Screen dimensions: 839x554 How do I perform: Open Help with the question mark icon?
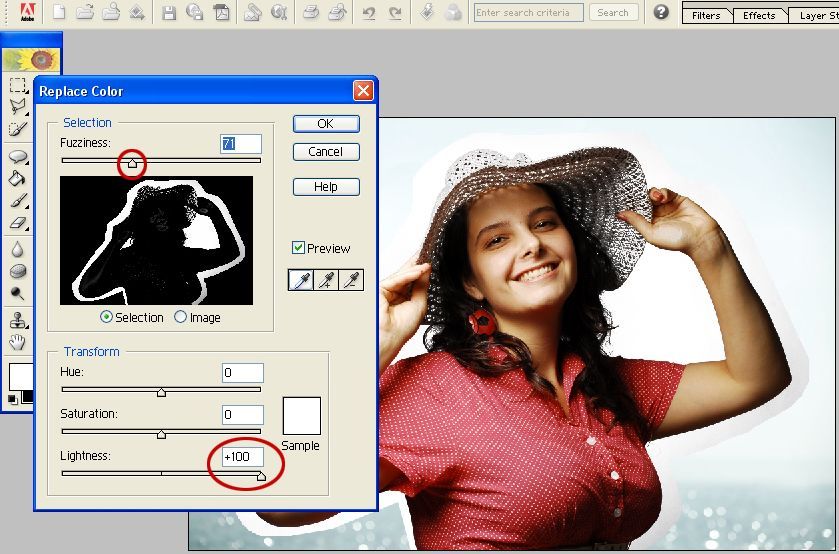tap(661, 12)
